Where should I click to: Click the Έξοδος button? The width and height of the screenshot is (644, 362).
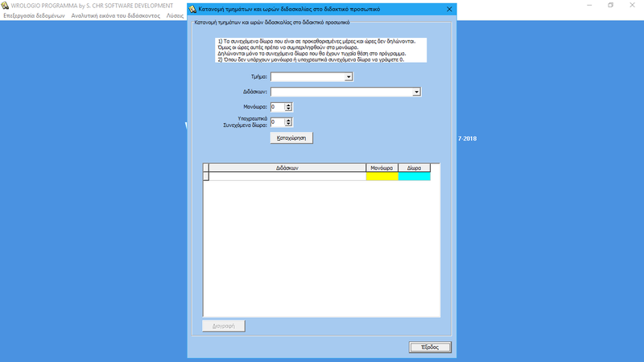pos(430,348)
